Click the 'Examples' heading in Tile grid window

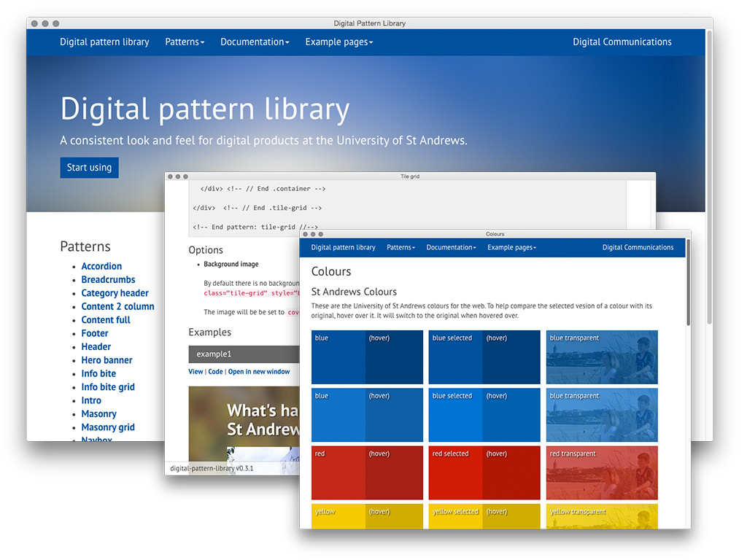[209, 332]
